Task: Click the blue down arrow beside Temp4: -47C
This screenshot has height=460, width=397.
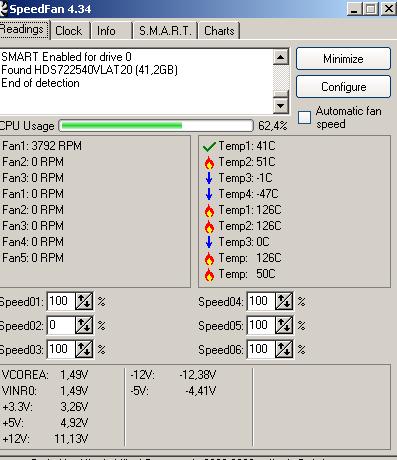Action: 209,194
